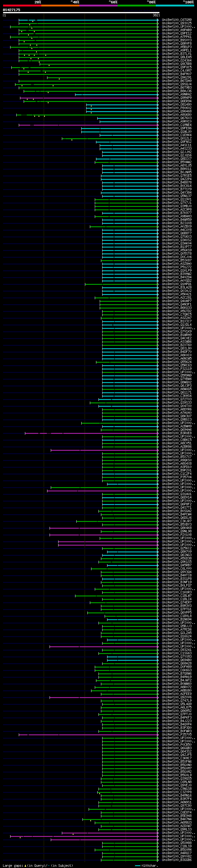Select the UniRef100_Q1WLU0 label
Screen dimensions: 197x868
point(176,132)
